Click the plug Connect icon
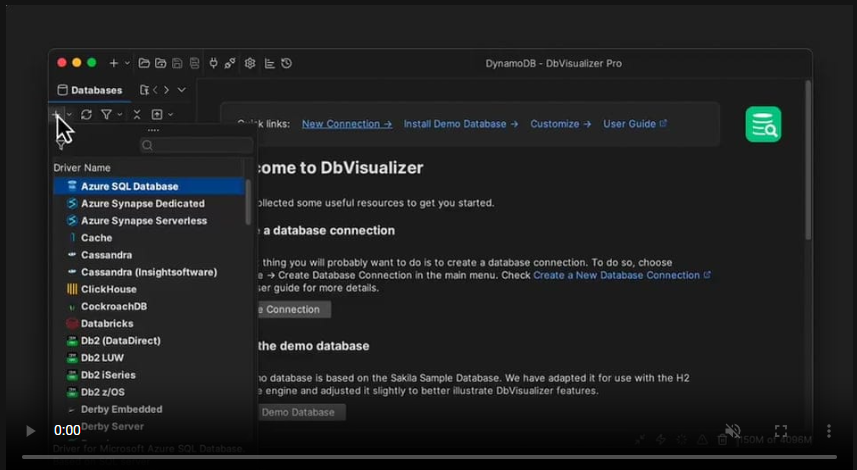This screenshot has height=470, width=857. 213,63
